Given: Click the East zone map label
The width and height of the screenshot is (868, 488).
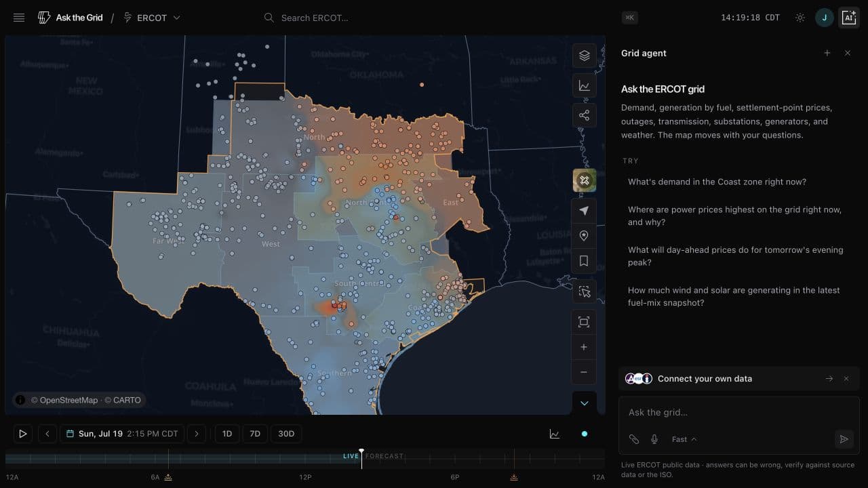Looking at the screenshot, I should [450, 203].
